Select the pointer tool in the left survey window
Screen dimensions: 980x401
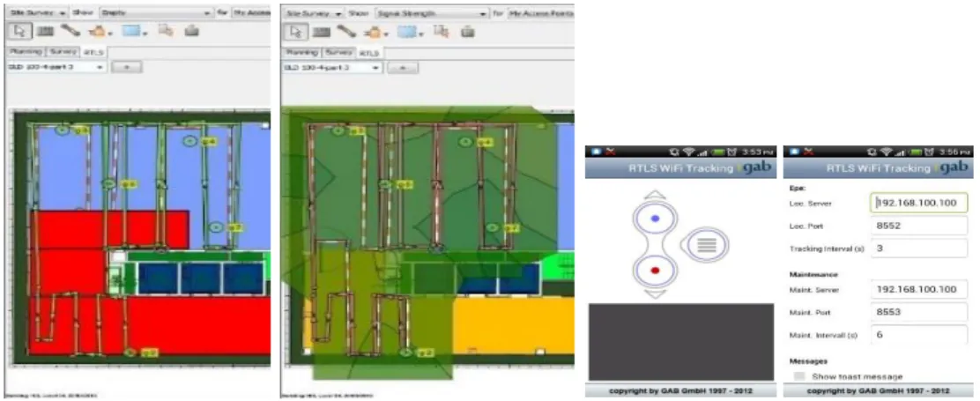click(x=19, y=31)
